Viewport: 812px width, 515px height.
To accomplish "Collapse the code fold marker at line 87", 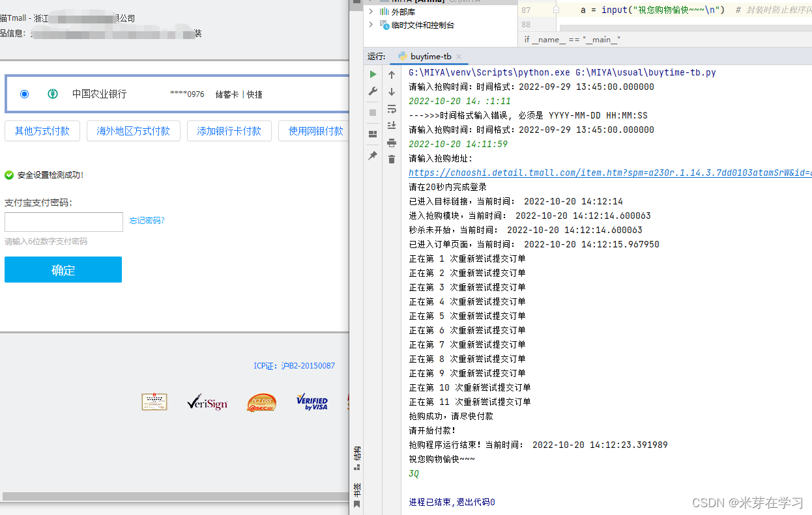I will tap(556, 10).
